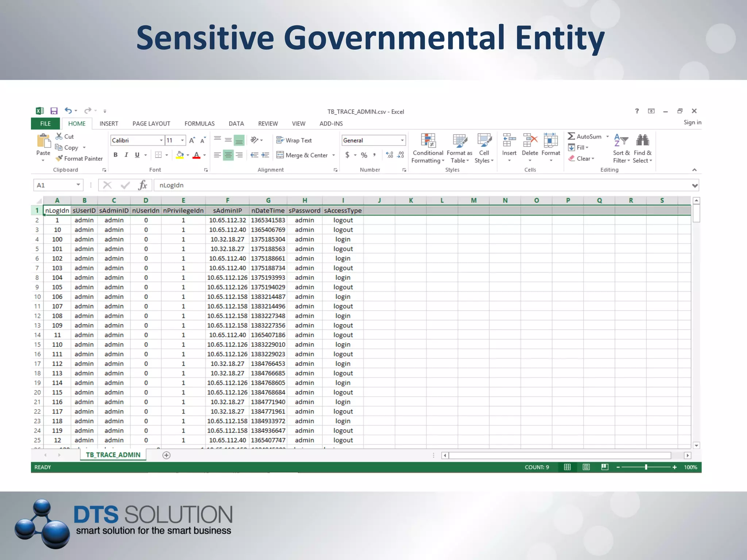Switch to PAGE LAYOUT tab
The image size is (747, 560).
(151, 124)
